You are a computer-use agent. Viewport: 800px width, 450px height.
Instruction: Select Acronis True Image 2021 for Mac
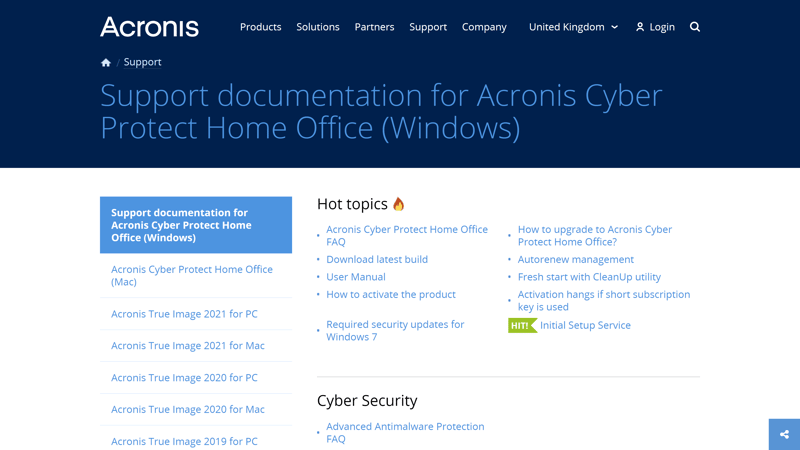196,346
